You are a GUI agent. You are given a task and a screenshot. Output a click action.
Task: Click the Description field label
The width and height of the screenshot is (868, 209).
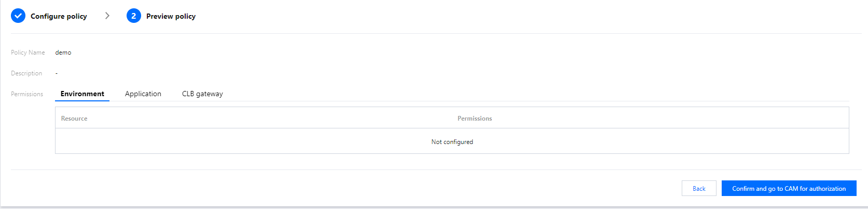[26, 73]
